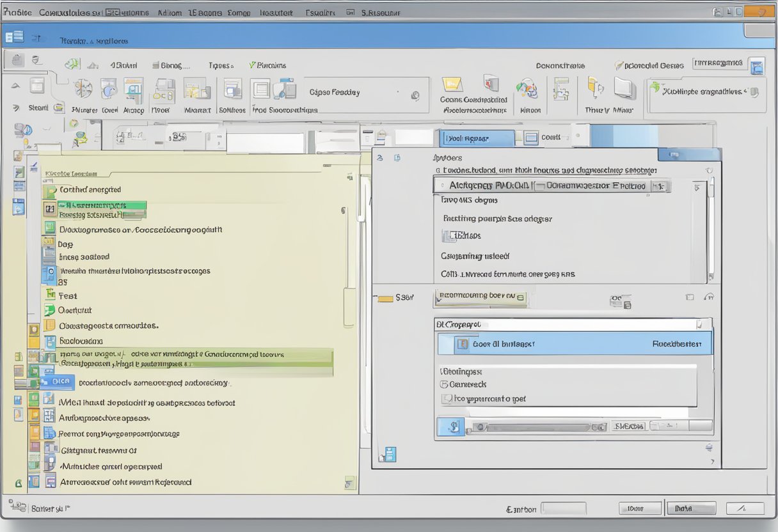Select the highlighted blue 'Yool' tab
The width and height of the screenshot is (778, 532).
477,138
